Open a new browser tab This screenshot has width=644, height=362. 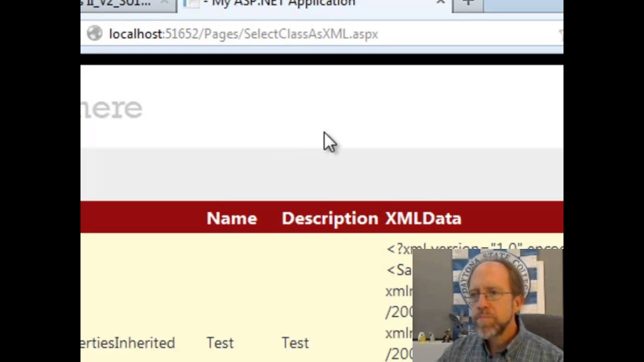point(468,4)
